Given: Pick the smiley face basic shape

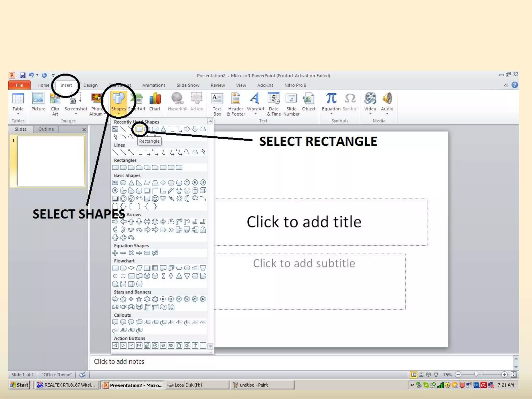Looking at the screenshot, I should (155, 199).
